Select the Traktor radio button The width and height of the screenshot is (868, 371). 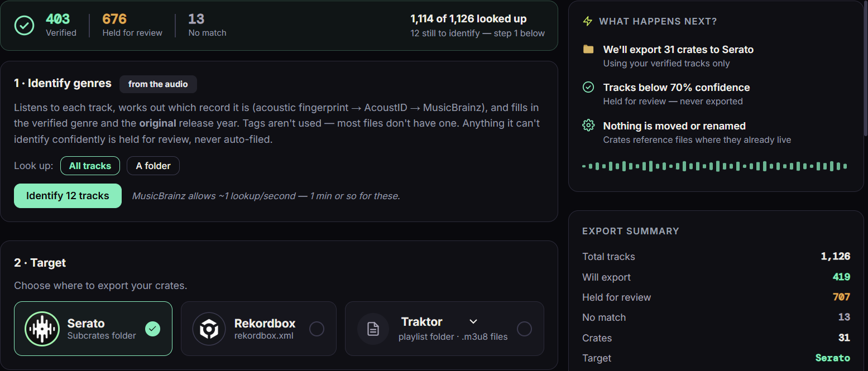pyautogui.click(x=524, y=329)
